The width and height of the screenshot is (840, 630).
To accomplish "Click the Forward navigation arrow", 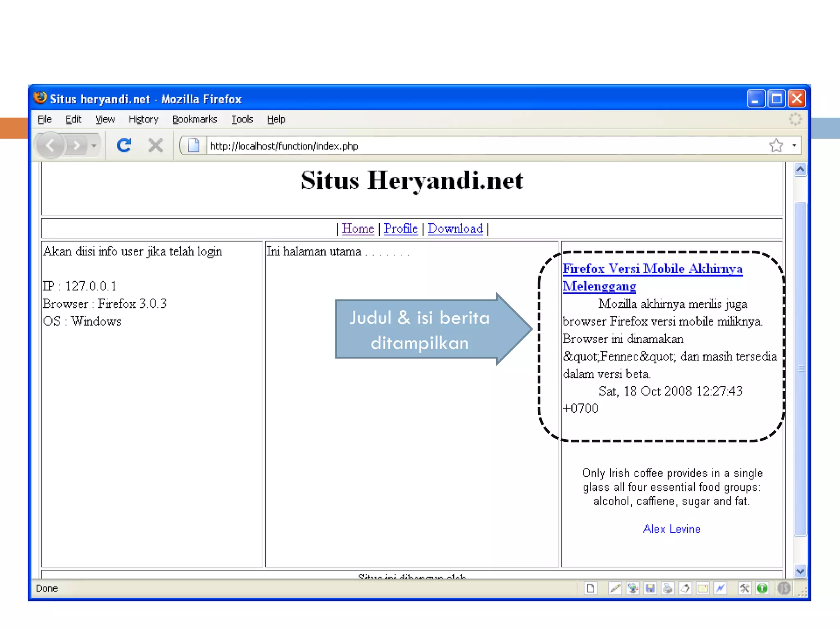I will (x=76, y=146).
